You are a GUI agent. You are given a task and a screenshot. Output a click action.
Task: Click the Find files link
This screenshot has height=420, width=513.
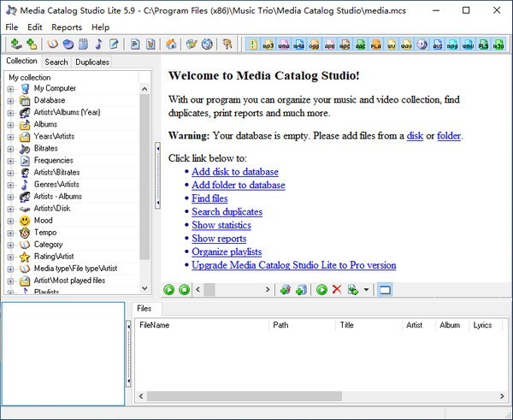point(209,198)
